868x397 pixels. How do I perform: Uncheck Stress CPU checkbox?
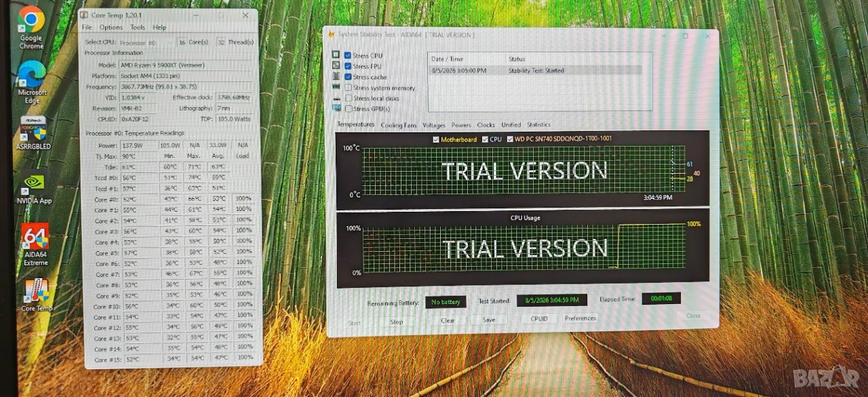(348, 56)
